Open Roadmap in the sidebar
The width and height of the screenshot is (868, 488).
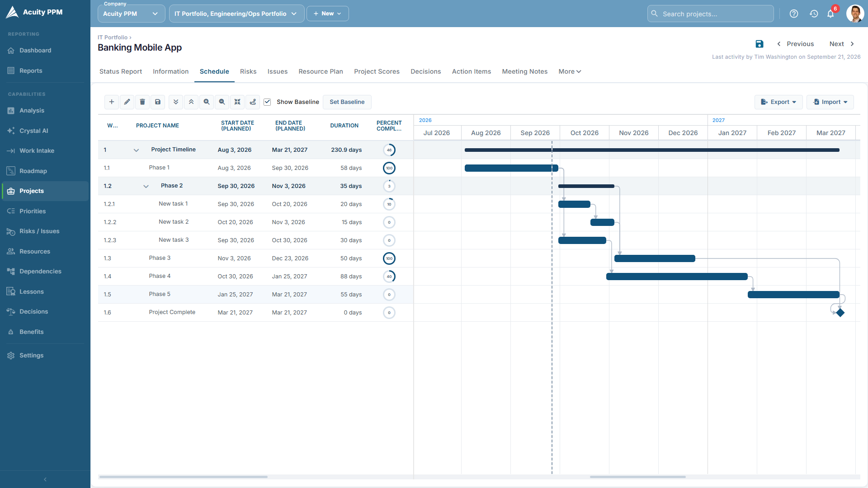coord(45,171)
